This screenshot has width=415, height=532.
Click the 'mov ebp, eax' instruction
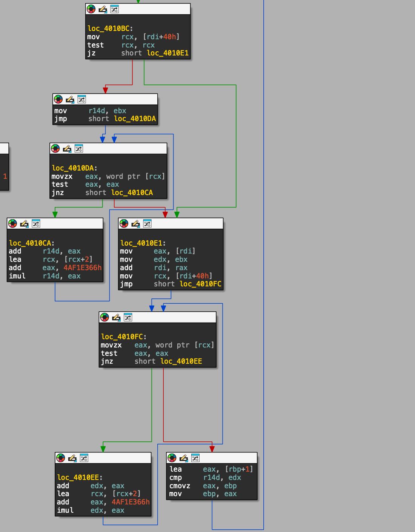tap(203, 494)
